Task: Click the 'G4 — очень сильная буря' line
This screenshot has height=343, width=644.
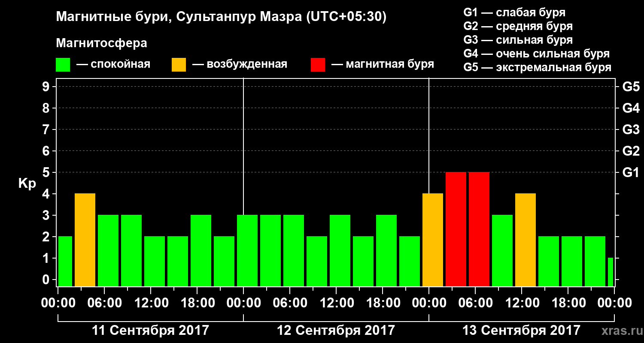Action: (x=536, y=54)
